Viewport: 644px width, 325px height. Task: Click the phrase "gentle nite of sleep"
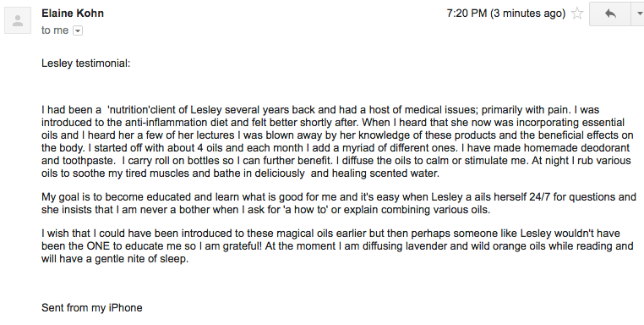coord(142,259)
